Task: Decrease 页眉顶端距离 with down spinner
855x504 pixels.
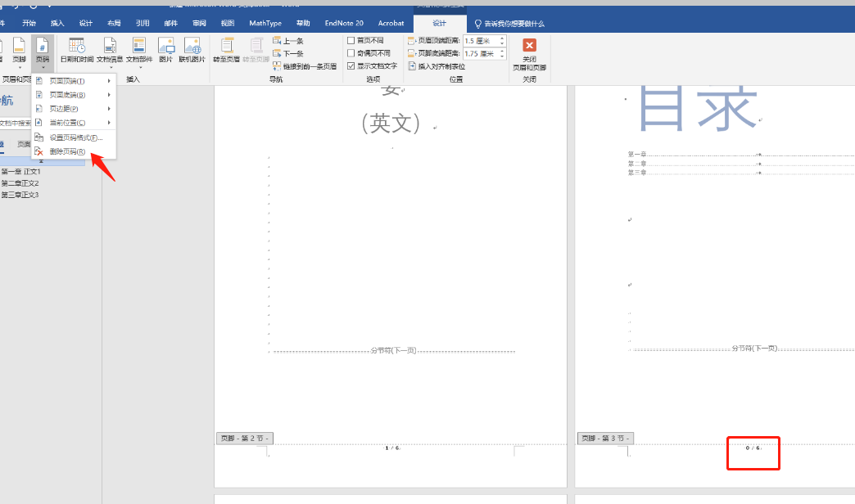Action: point(502,43)
